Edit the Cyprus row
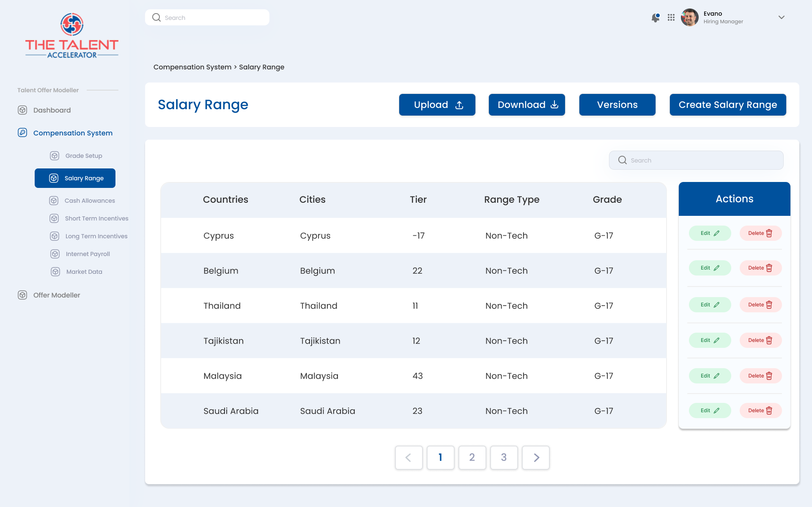This screenshot has height=507, width=812. [x=710, y=233]
